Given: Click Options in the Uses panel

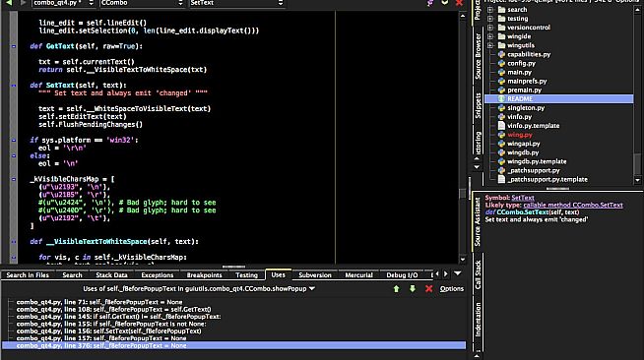Looking at the screenshot, I should click(452, 288).
